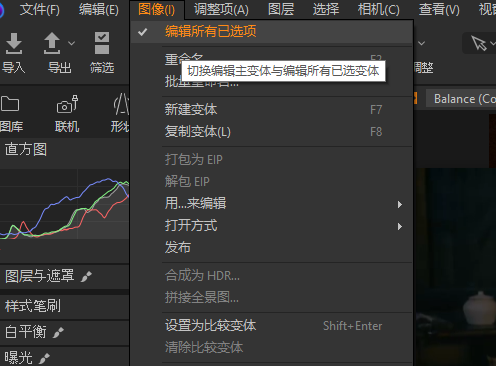This screenshot has height=366, width=496.
Task: Click the brush icon beside 曝光
Action: tap(44, 358)
